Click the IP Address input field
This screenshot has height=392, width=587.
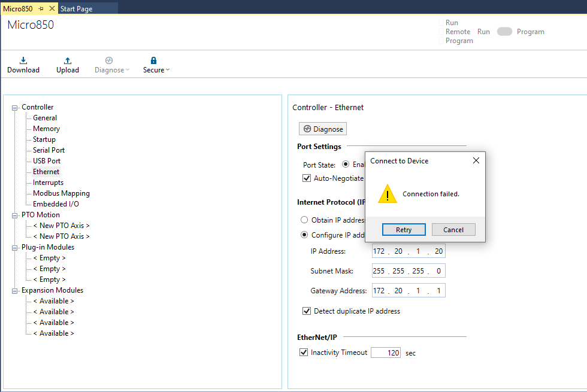pos(409,251)
